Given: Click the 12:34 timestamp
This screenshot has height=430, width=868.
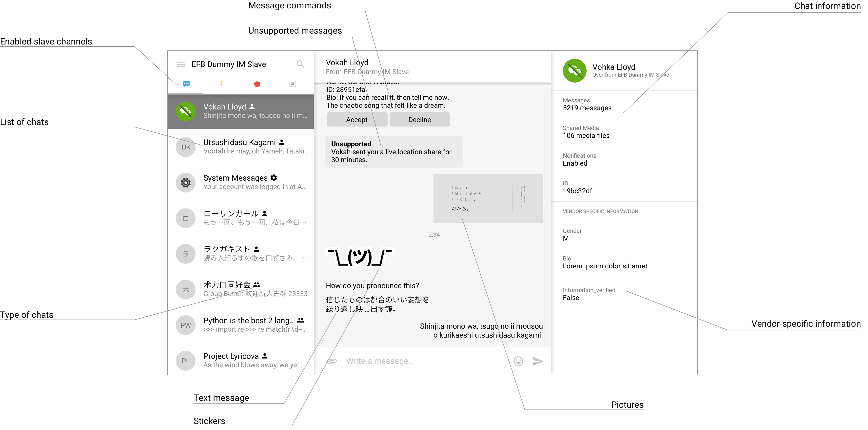Looking at the screenshot, I should click(x=432, y=235).
